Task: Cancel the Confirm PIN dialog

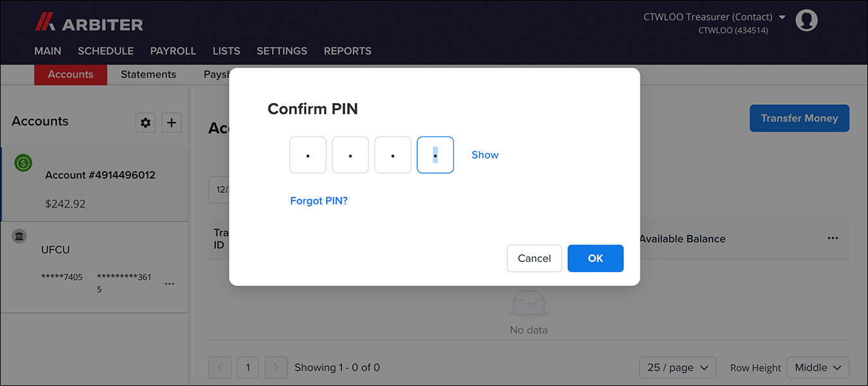Action: coord(534,258)
